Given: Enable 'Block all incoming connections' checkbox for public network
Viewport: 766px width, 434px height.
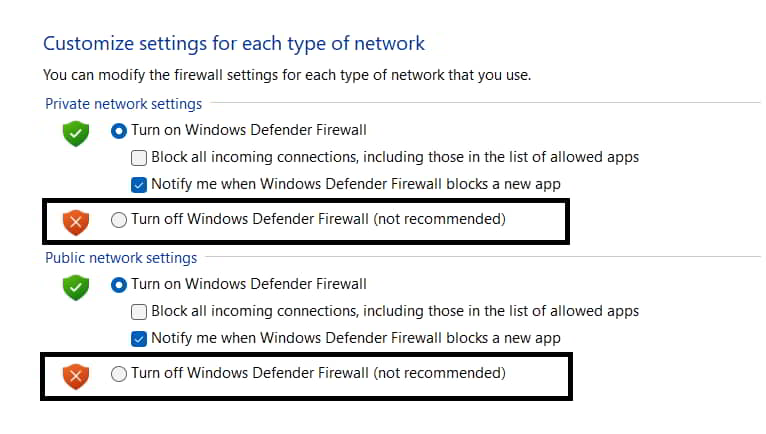Looking at the screenshot, I should point(140,311).
